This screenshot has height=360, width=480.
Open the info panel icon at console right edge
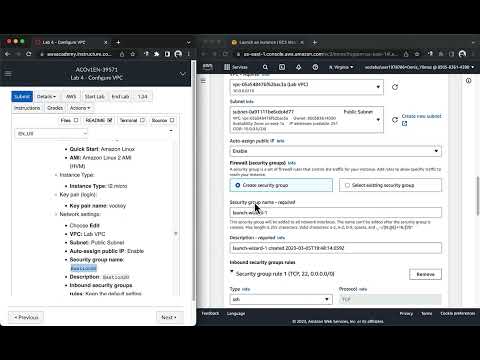[x=468, y=81]
